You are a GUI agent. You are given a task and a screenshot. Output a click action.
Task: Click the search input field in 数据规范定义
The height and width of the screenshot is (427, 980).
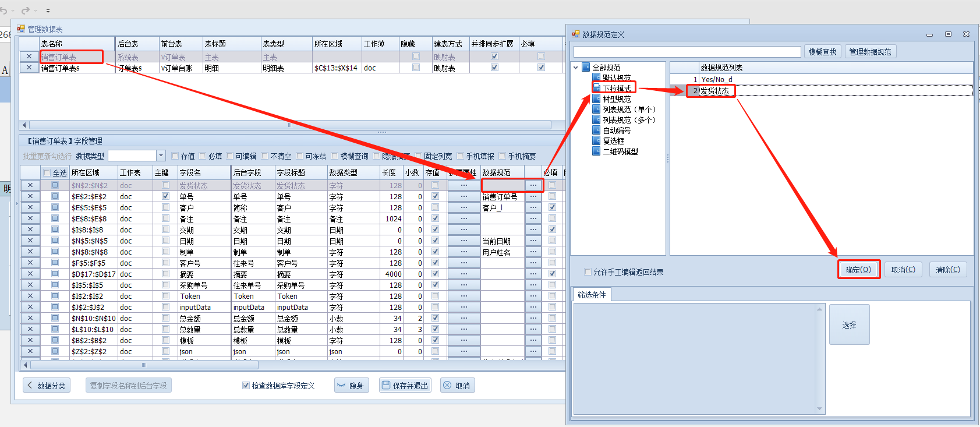[x=687, y=52]
